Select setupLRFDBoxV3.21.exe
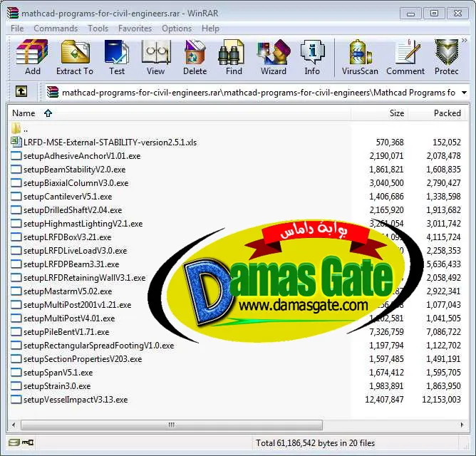The width and height of the screenshot is (476, 456). pyautogui.click(x=68, y=237)
